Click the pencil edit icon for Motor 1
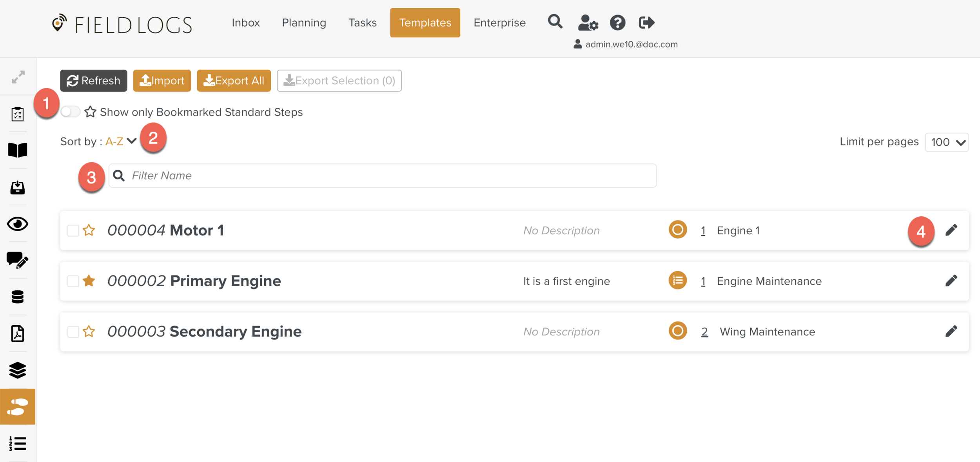Viewport: 980px width, 462px height. 951,230
